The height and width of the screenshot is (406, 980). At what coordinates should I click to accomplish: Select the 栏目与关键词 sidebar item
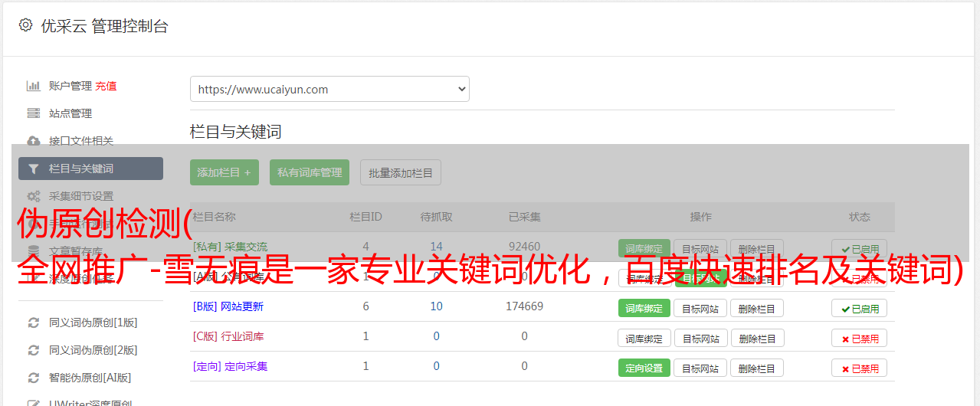tap(90, 169)
